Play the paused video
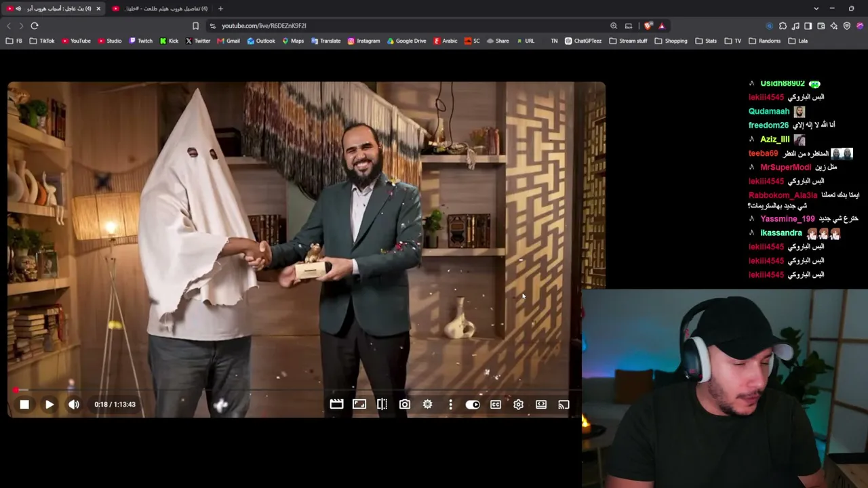Viewport: 868px width, 488px height. 50,405
